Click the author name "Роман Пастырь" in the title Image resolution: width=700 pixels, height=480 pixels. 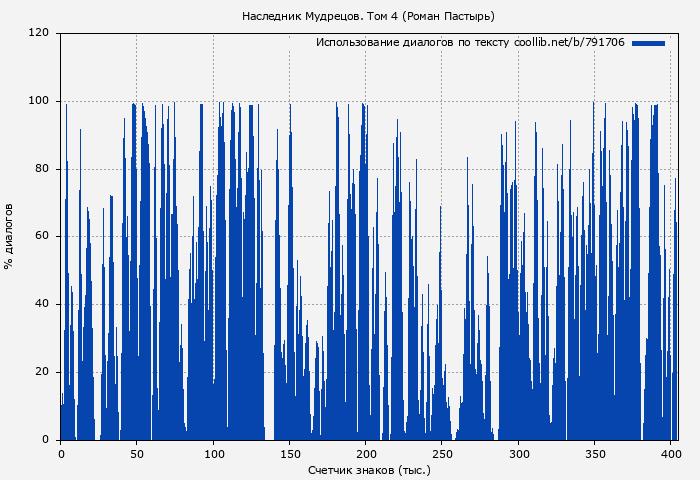(x=451, y=16)
